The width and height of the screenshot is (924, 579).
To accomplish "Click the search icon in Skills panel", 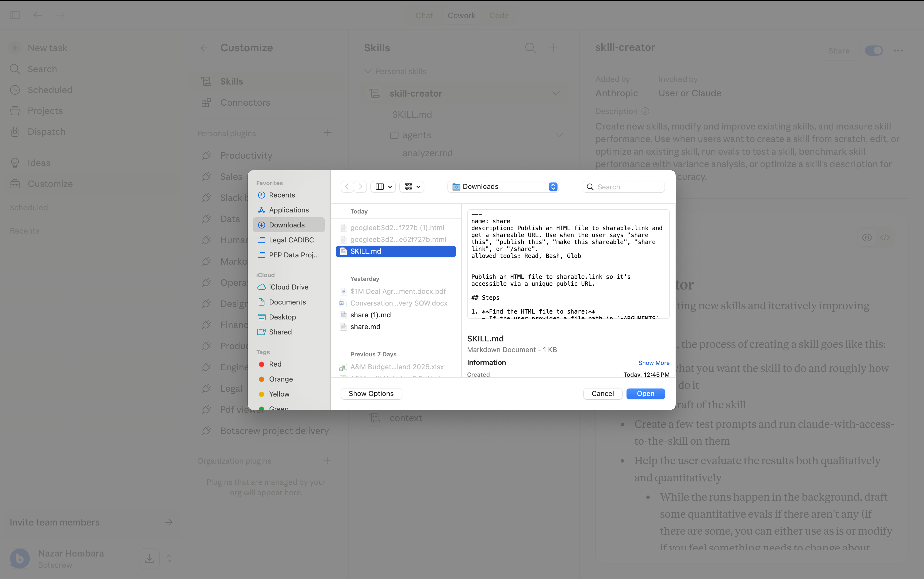I will click(x=530, y=48).
